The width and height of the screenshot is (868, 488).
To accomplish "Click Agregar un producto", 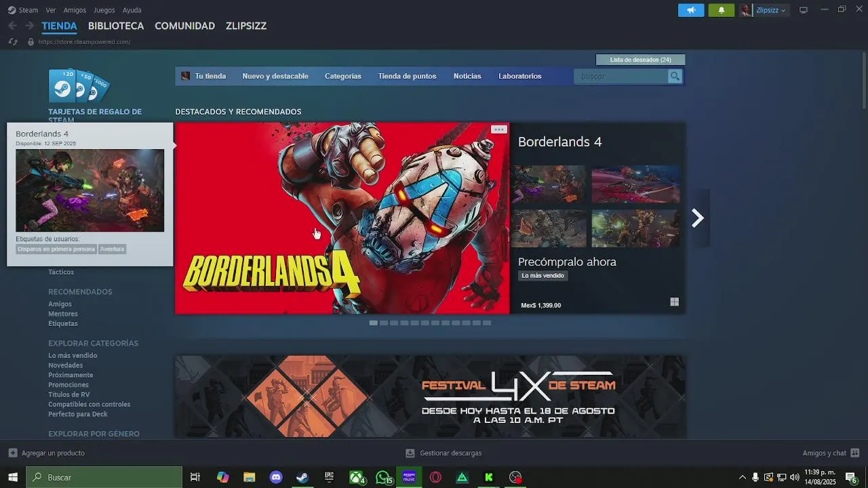I will [x=47, y=453].
